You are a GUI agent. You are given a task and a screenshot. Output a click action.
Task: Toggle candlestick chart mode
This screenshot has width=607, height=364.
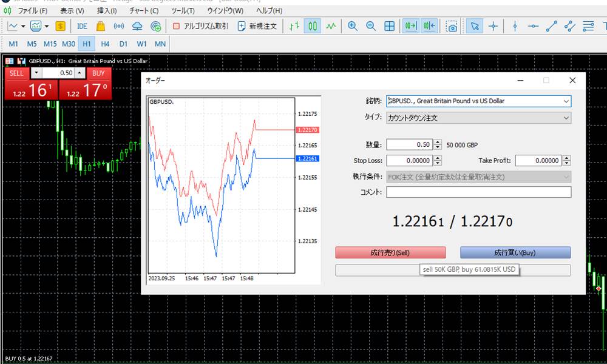313,26
